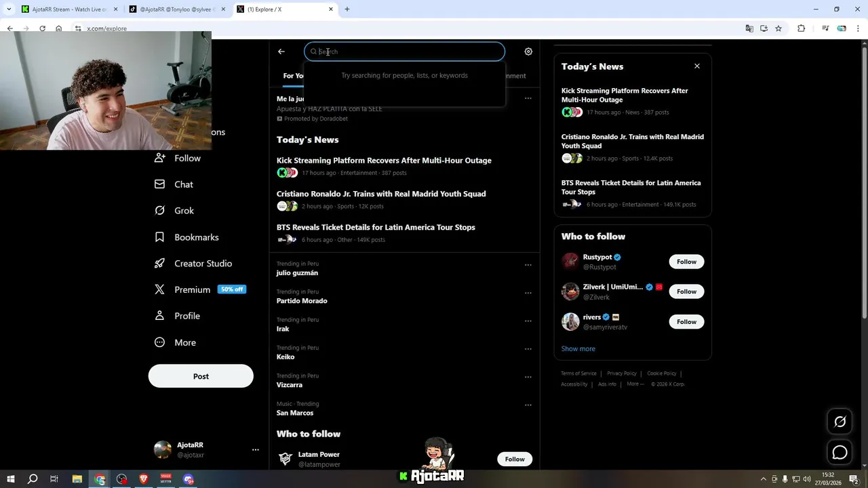Open Explore settings gear icon
The image size is (868, 488).
(x=528, y=52)
